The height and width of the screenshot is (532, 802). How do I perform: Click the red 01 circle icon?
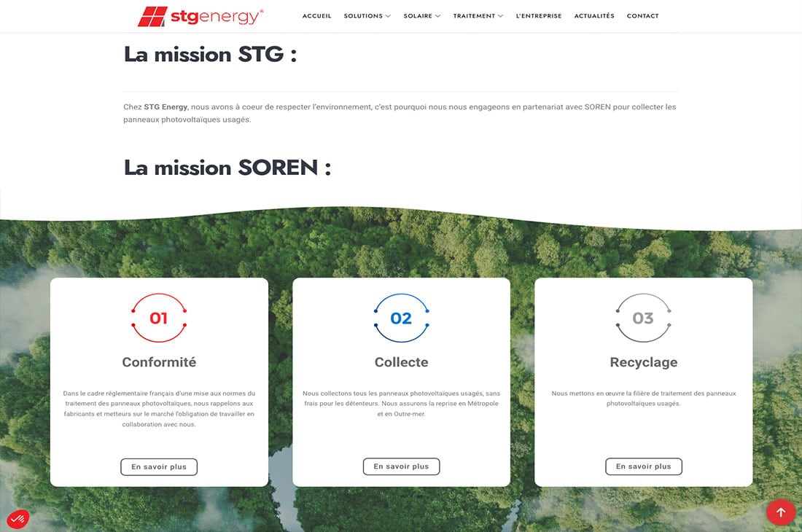(x=159, y=318)
